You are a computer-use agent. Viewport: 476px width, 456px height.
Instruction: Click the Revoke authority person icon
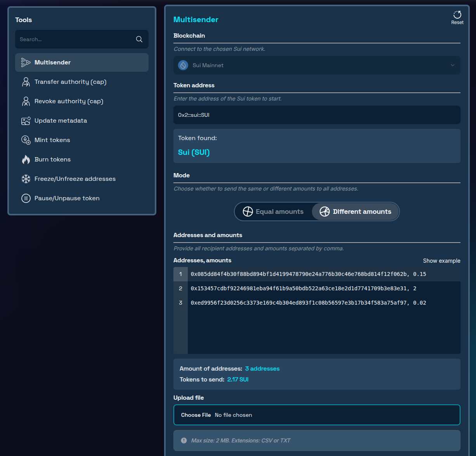[26, 101]
